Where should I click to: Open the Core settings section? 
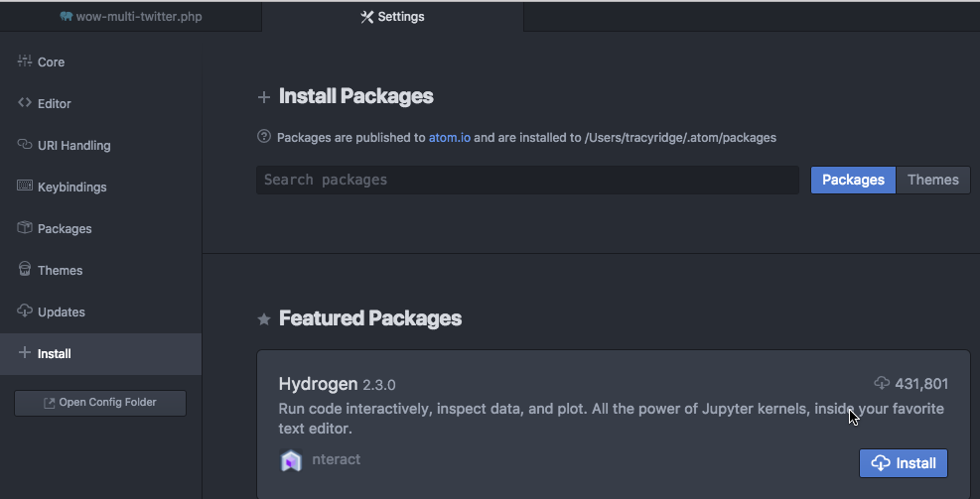tap(100, 62)
